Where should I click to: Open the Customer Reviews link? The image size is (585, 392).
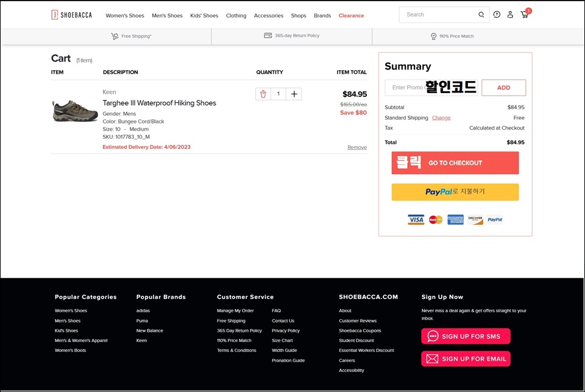(358, 320)
